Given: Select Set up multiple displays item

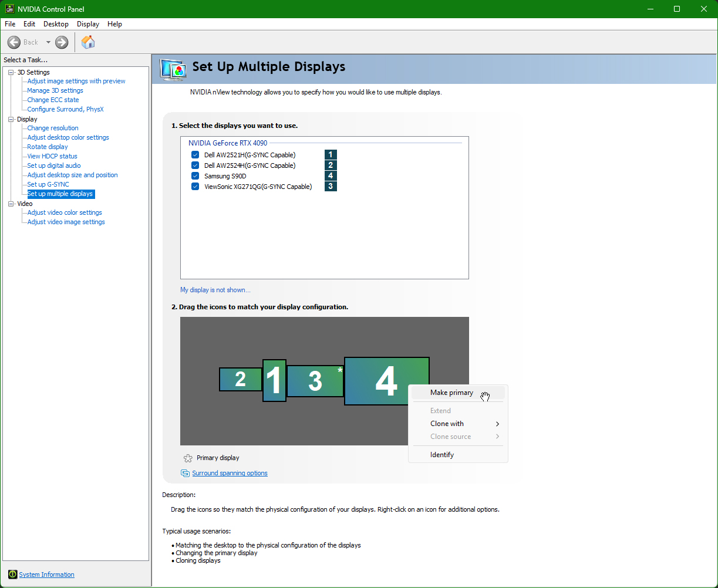Looking at the screenshot, I should [x=60, y=194].
